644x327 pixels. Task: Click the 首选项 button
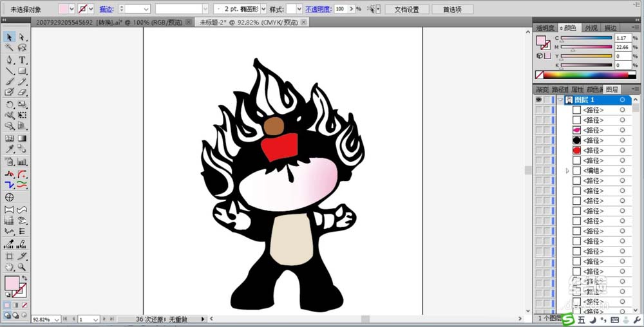[452, 9]
